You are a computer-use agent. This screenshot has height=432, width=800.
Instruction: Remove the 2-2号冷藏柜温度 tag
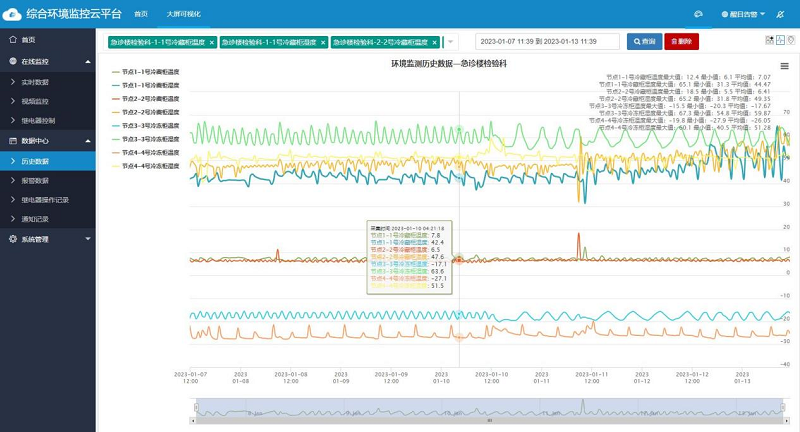point(436,42)
